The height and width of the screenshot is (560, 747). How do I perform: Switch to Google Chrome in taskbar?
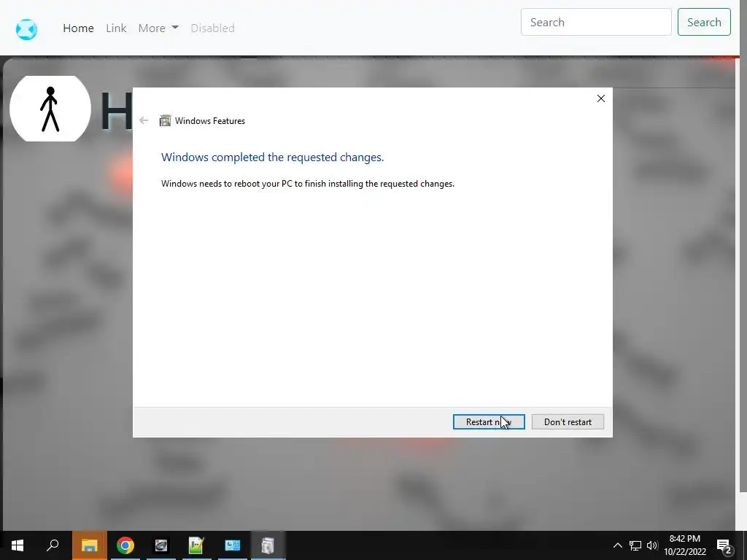click(125, 545)
